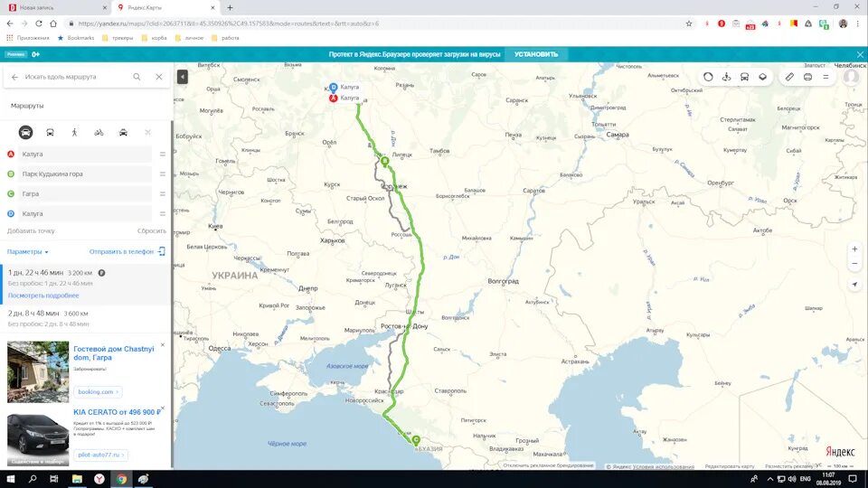Select public transport routing mode icon
The width and height of the screenshot is (868, 488).
point(50,132)
